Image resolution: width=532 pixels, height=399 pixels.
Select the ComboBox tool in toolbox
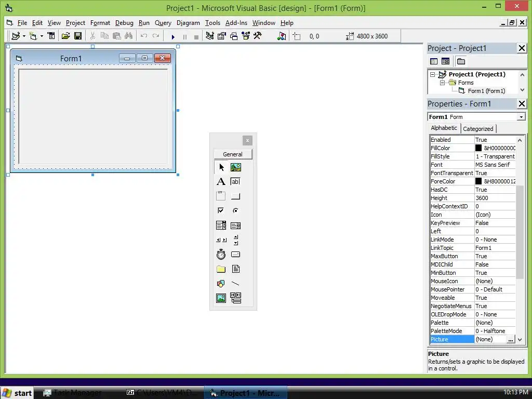(x=221, y=225)
